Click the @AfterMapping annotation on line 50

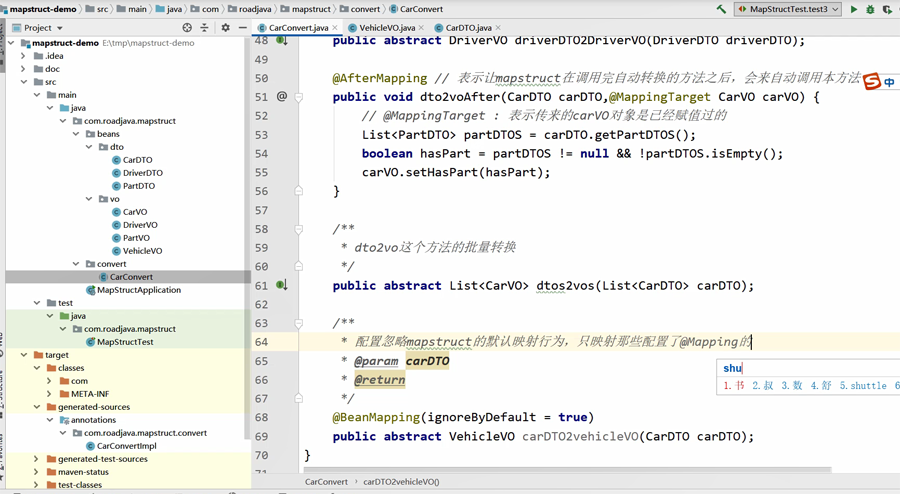click(x=379, y=78)
